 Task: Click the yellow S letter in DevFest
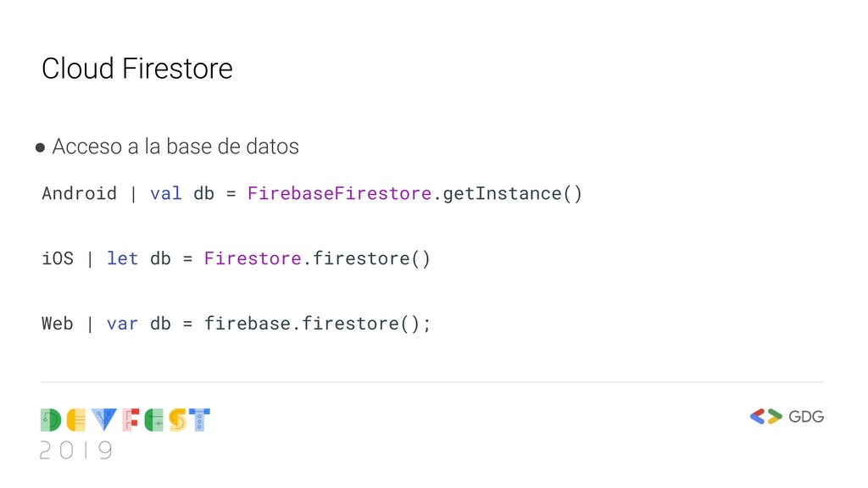(178, 420)
